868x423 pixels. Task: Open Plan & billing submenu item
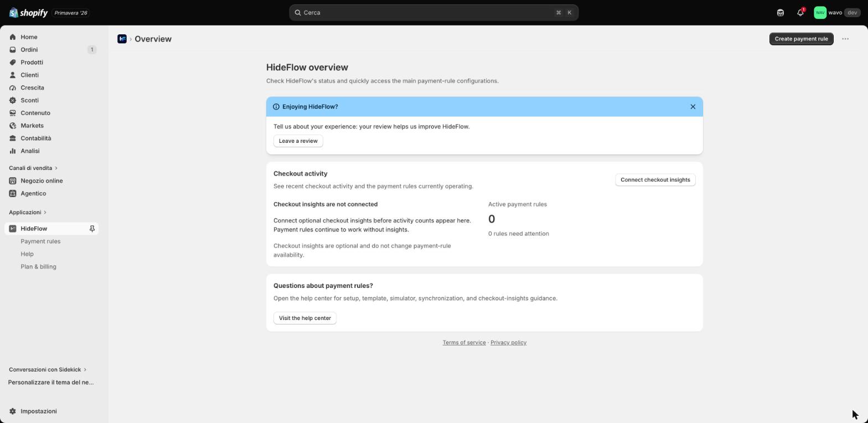(38, 267)
